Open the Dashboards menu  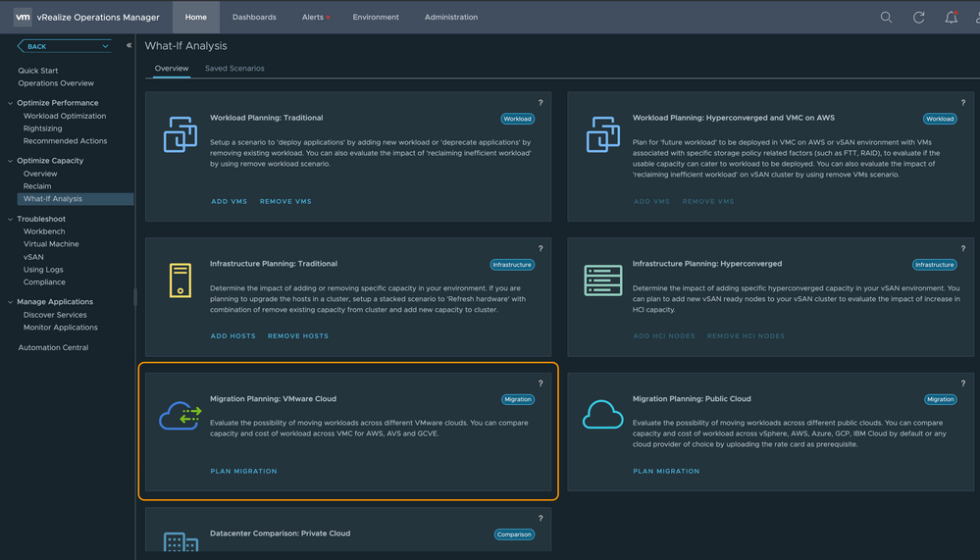click(x=254, y=17)
